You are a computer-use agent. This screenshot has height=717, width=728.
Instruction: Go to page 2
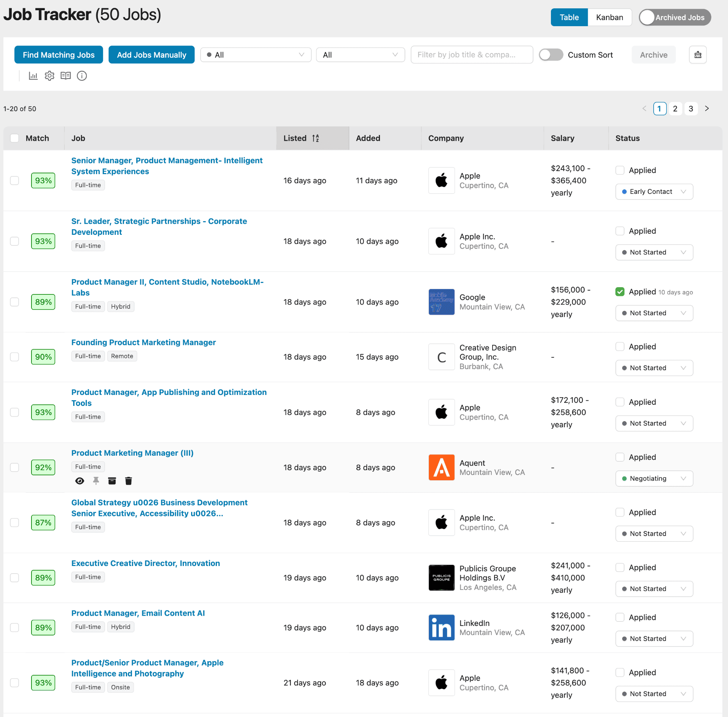pos(675,108)
